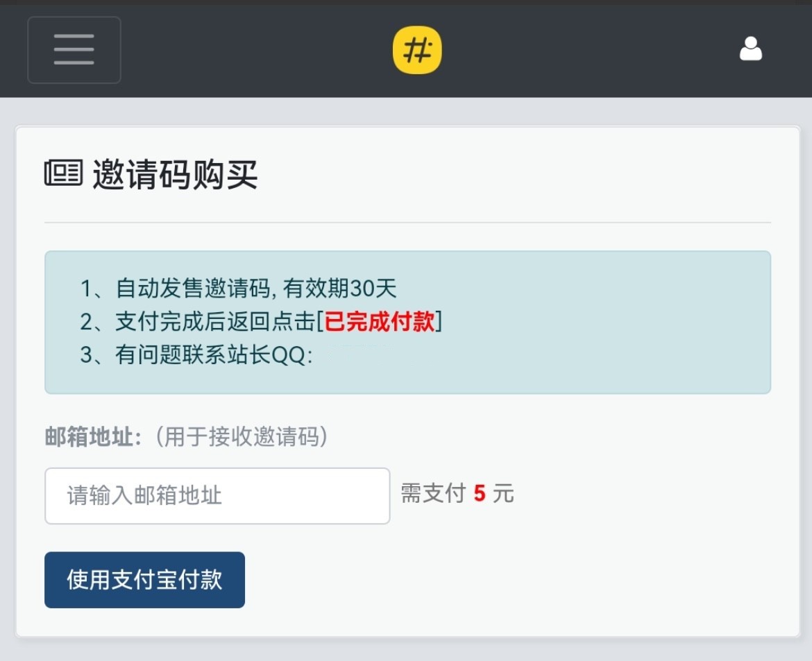Click the red 已完成付款 text
812x661 pixels.
coord(380,322)
